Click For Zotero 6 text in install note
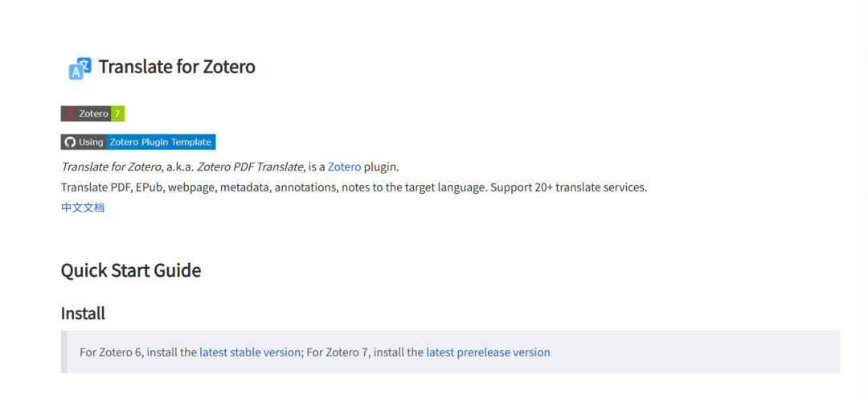Viewport: 868px width, 395px height. pyautogui.click(x=111, y=352)
